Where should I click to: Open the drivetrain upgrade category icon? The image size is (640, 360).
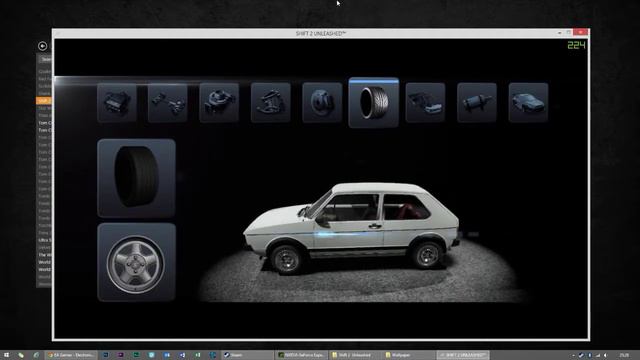coord(168,102)
